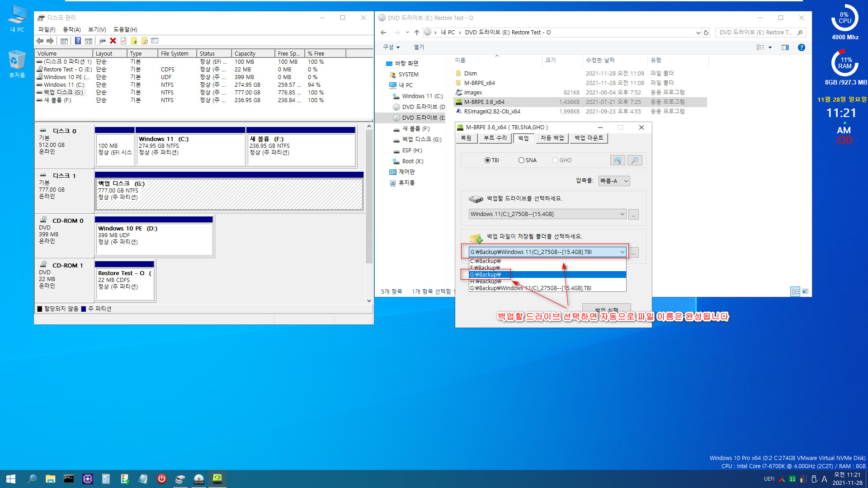The width and height of the screenshot is (868, 488).
Task: Open the Recycle Bin desktop icon
Action: (17, 64)
